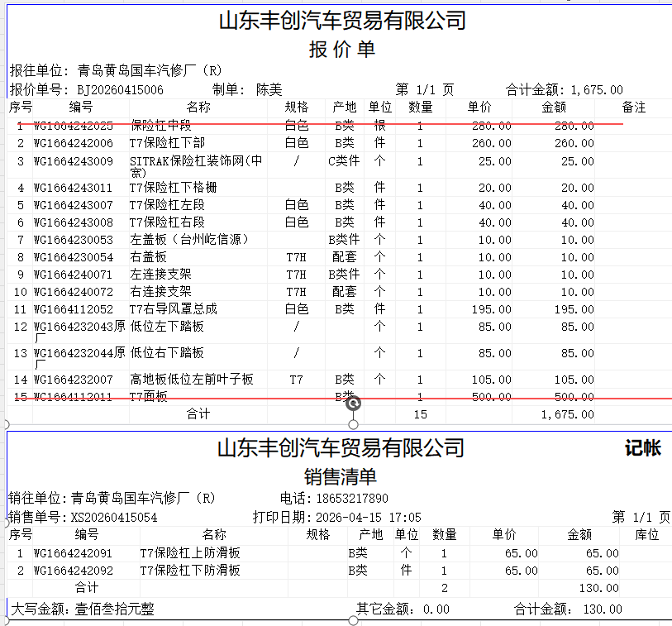Click the T7保险杠上防滑板 item name
The height and width of the screenshot is (626, 672).
(190, 553)
